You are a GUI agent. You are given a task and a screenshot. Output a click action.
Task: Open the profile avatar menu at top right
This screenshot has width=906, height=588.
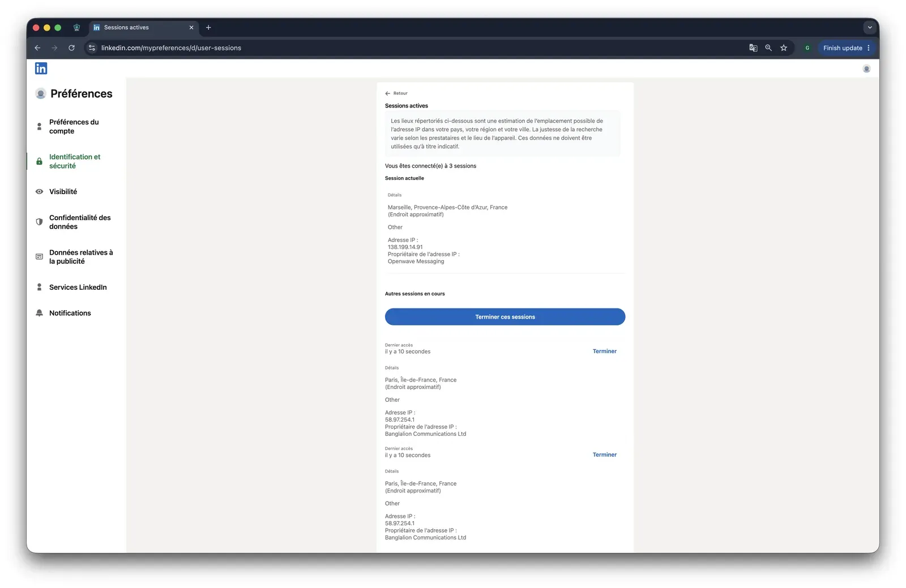866,68
